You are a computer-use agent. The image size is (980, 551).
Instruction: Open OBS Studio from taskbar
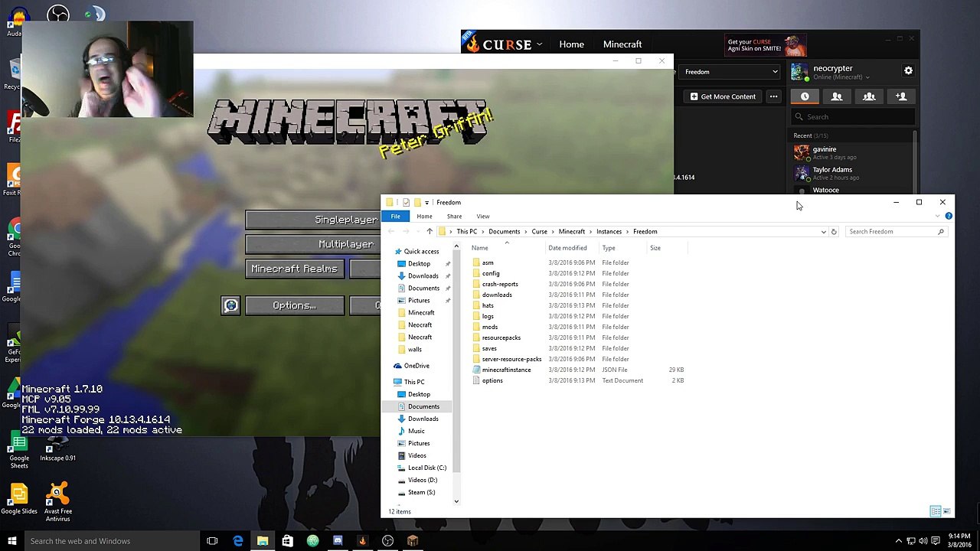[x=387, y=541]
